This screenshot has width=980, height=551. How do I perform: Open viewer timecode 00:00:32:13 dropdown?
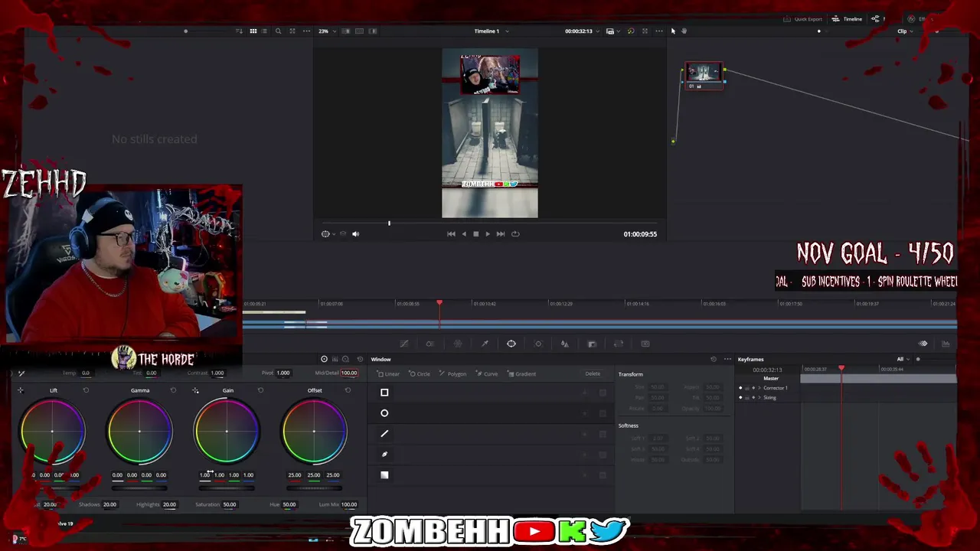582,31
